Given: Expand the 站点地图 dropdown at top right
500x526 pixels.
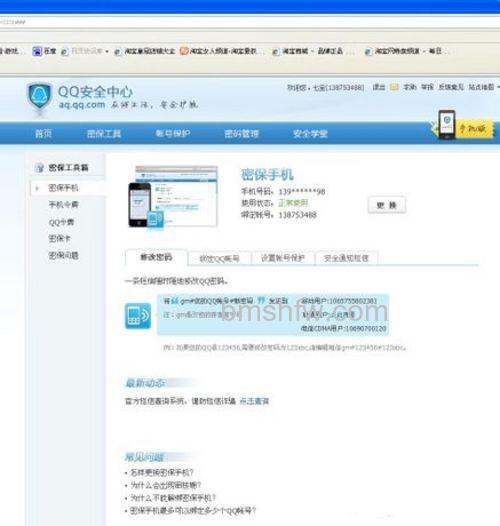Looking at the screenshot, I should 498,87.
